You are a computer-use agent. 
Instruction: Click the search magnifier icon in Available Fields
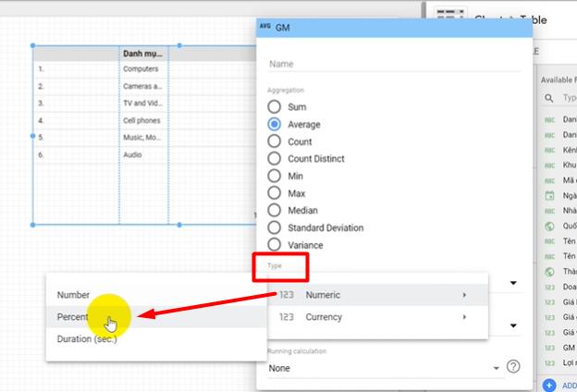pos(548,98)
